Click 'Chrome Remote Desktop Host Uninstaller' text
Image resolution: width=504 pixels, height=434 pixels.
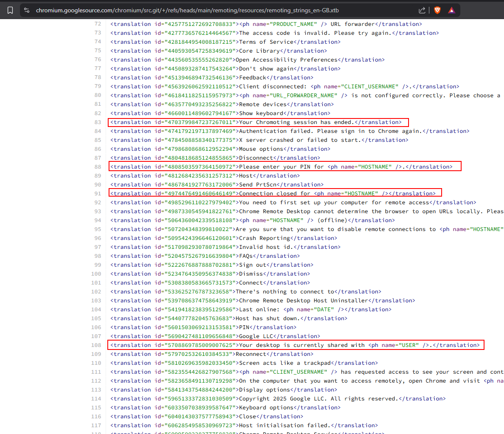point(303,301)
